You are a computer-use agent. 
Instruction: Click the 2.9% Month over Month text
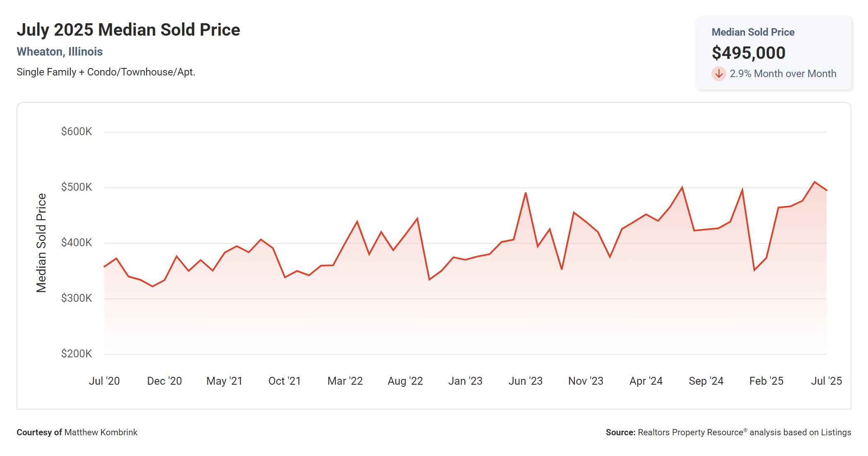783,74
